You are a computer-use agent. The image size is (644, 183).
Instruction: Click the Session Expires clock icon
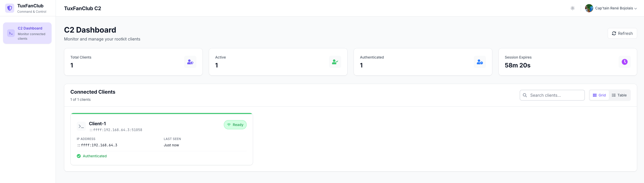tap(625, 62)
